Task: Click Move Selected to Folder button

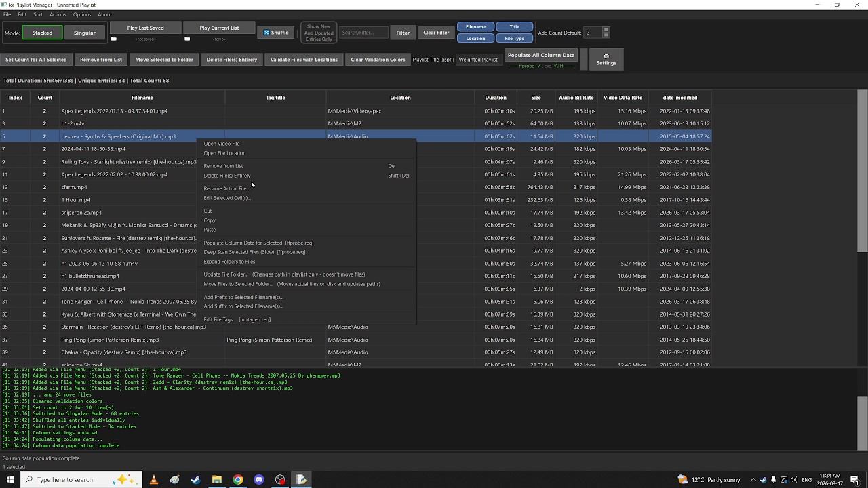Action: (x=164, y=60)
